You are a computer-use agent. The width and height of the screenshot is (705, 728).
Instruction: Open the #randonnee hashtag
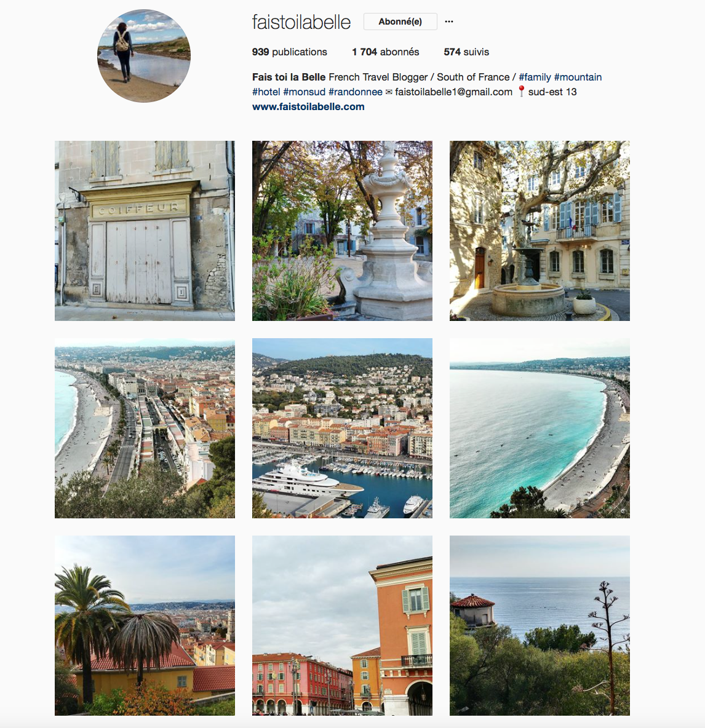coord(356,92)
